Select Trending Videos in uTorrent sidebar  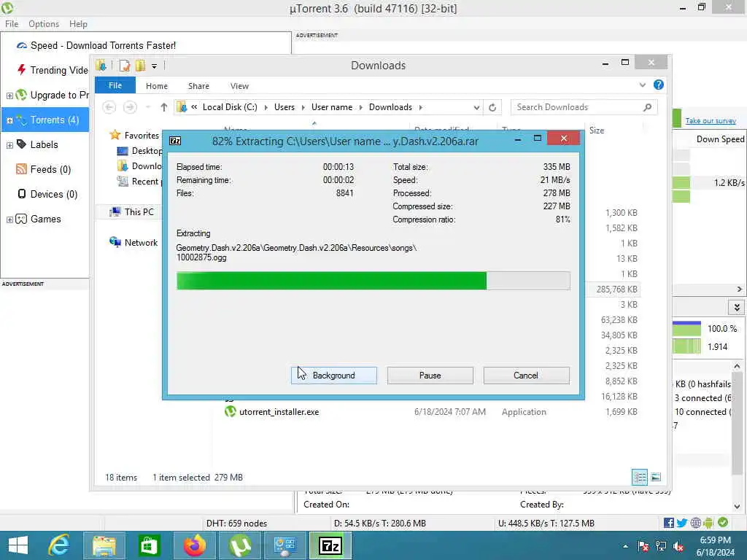[59, 71]
